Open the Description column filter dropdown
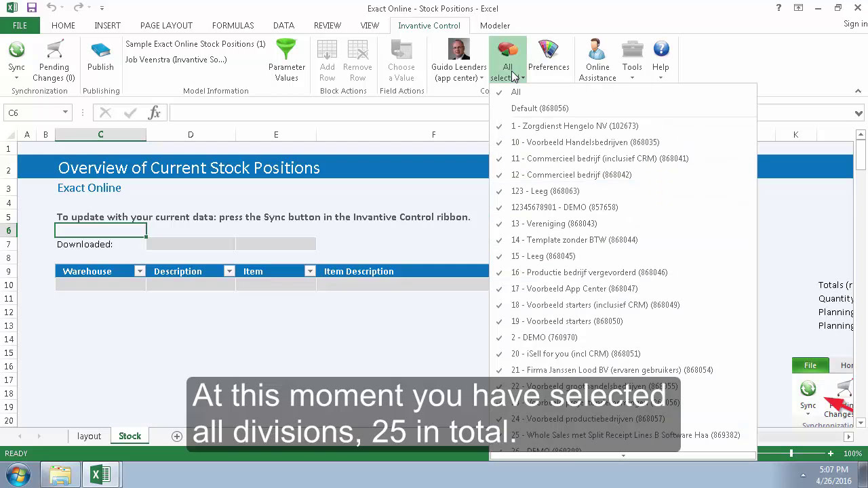The image size is (868, 488). click(x=229, y=271)
